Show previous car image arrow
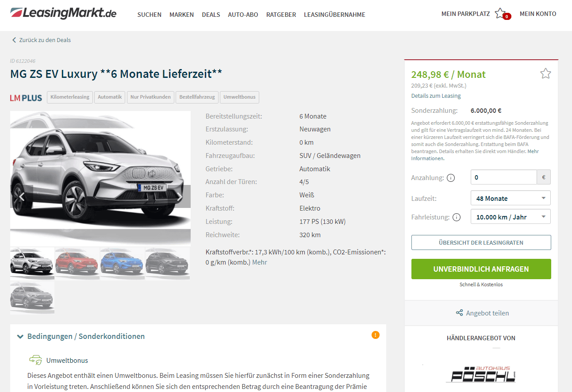The width and height of the screenshot is (572, 392). pos(22,196)
